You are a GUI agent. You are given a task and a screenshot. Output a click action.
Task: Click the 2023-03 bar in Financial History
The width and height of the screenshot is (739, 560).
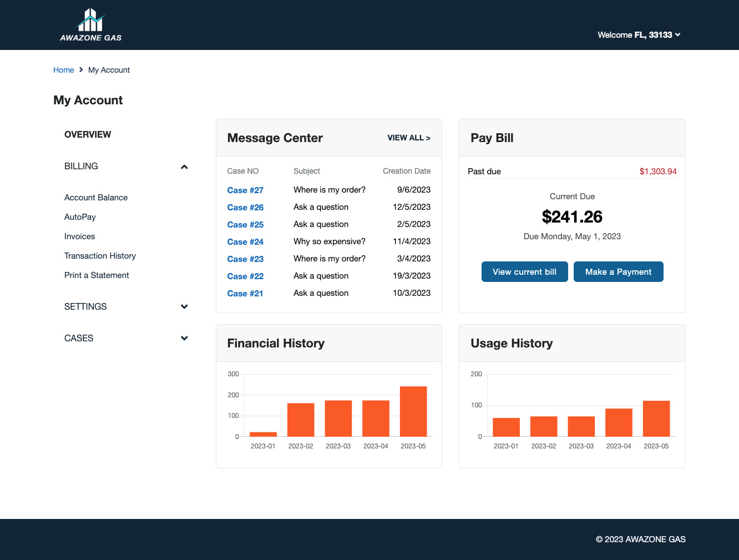(x=338, y=418)
